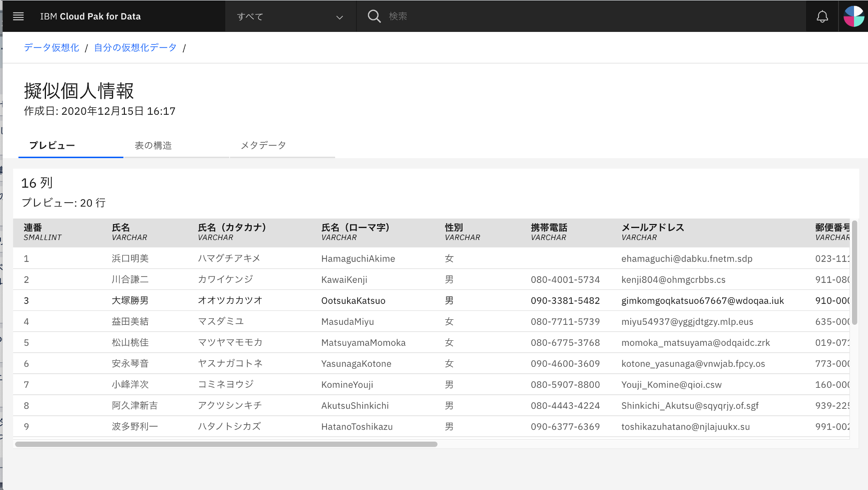Open the breadcrumb trail separator after 自分の仮想化データ

pyautogui.click(x=185, y=47)
